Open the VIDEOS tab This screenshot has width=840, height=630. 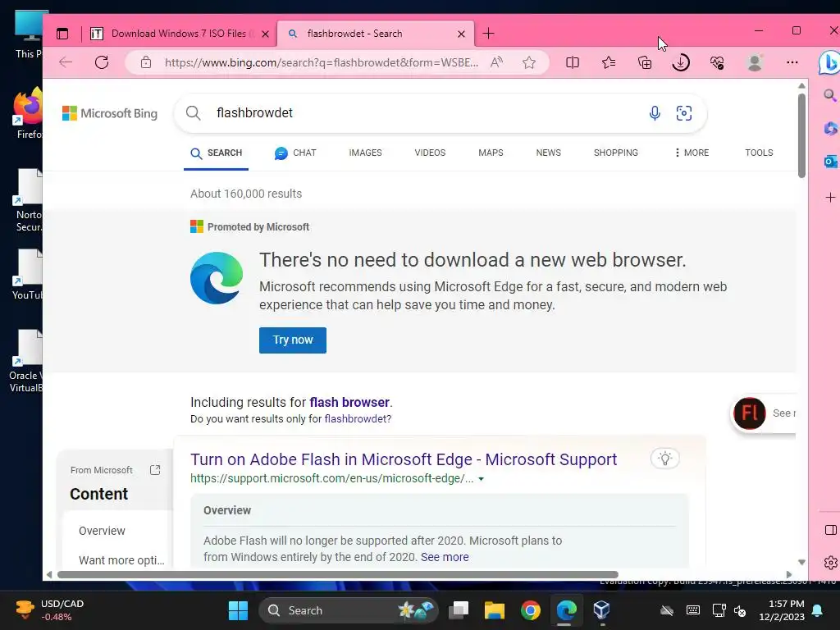tap(430, 153)
